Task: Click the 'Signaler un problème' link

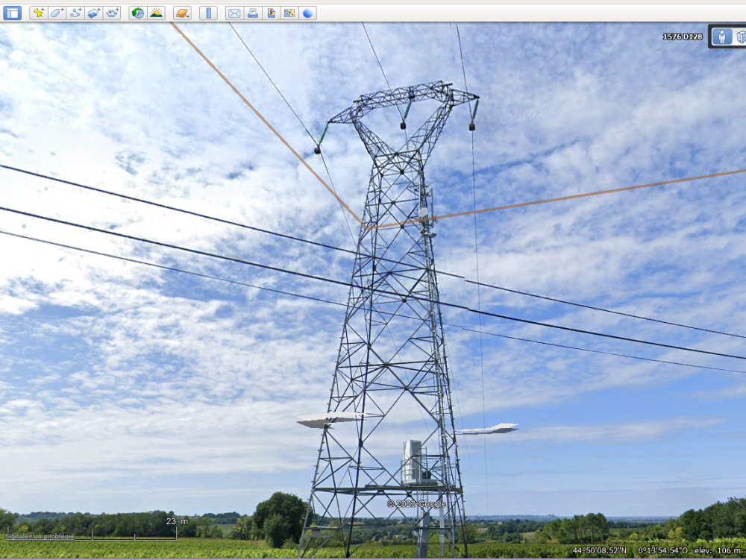Action: (40, 536)
